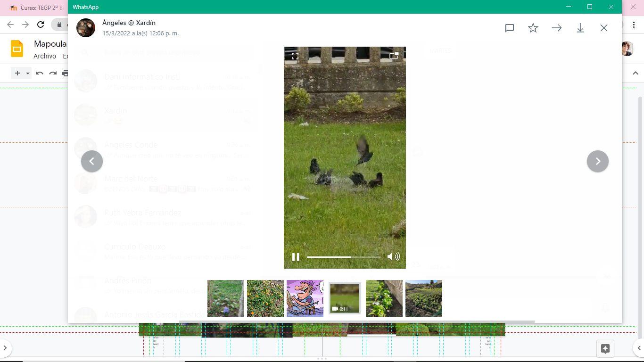Open the Archivo menu in Slides

45,56
